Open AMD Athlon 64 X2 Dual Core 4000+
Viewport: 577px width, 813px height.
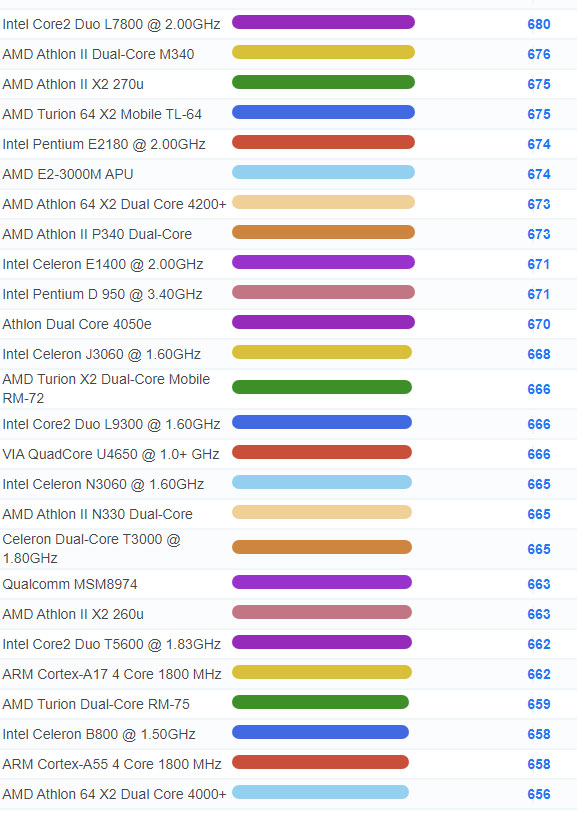click(x=115, y=796)
